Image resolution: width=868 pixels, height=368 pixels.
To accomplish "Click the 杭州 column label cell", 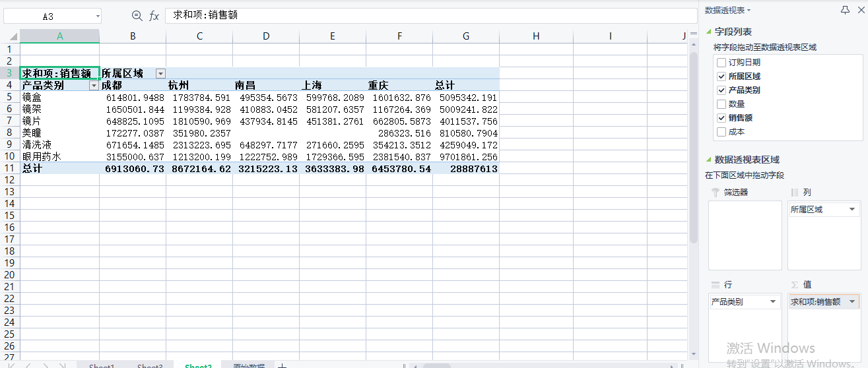I will point(199,85).
